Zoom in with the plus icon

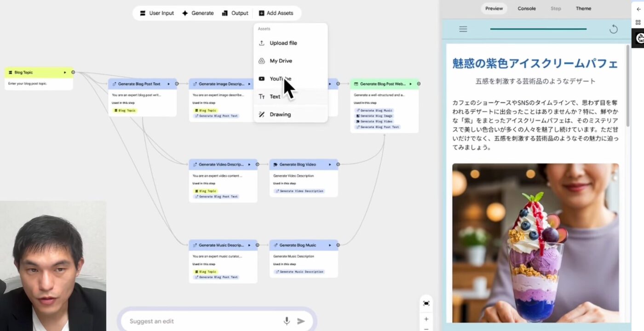[426, 319]
